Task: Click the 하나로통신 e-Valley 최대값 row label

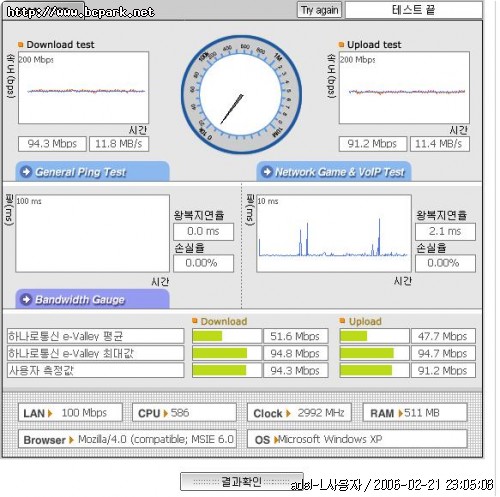Action: (x=95, y=353)
